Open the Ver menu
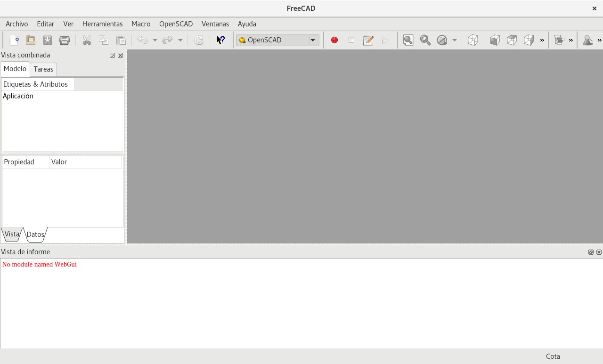This screenshot has width=603, height=364. point(68,24)
